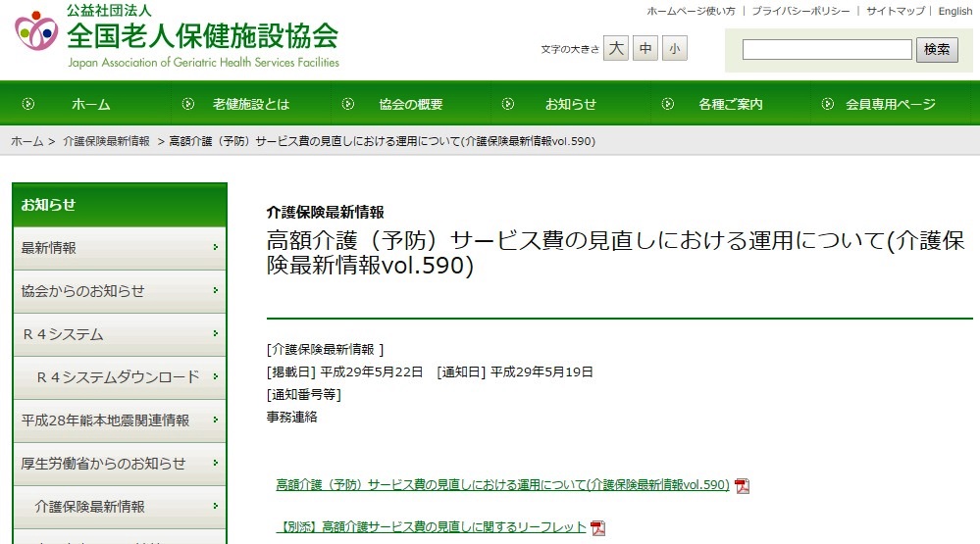Open 厚生労働省からのお知らせ in the sidebar
The image size is (980, 544).
[x=120, y=464]
